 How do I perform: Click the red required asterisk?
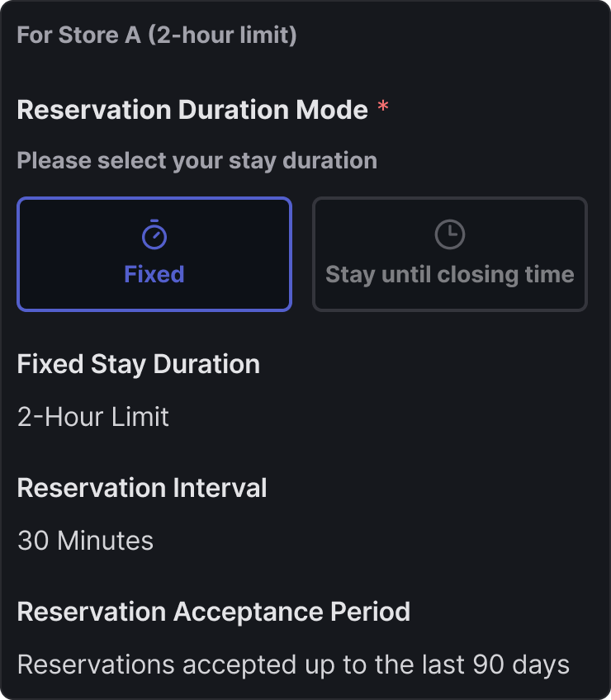[382, 109]
